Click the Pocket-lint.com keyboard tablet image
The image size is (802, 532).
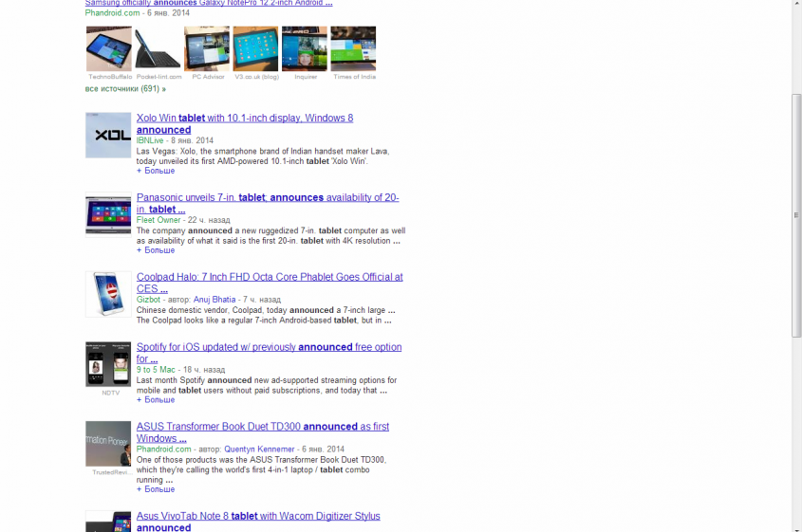[x=158, y=48]
